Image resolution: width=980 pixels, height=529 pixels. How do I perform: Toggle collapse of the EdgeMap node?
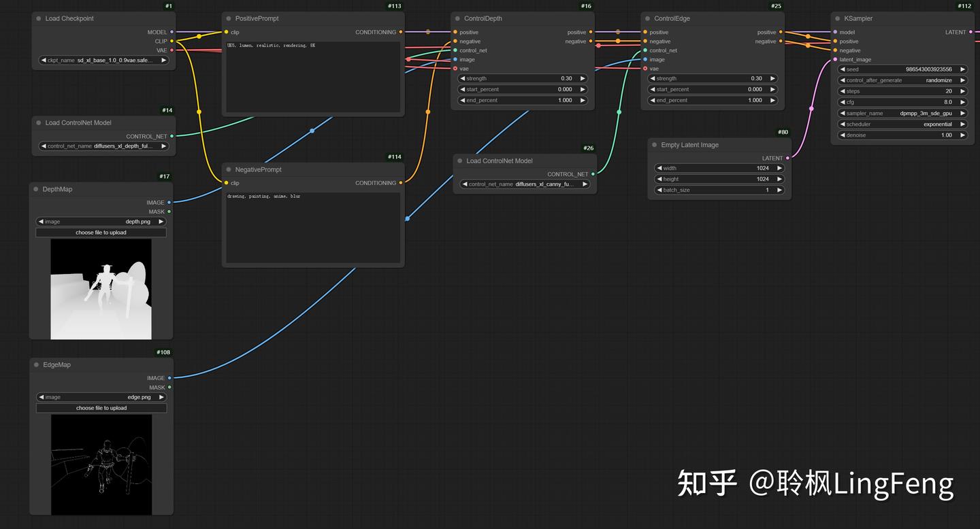35,364
